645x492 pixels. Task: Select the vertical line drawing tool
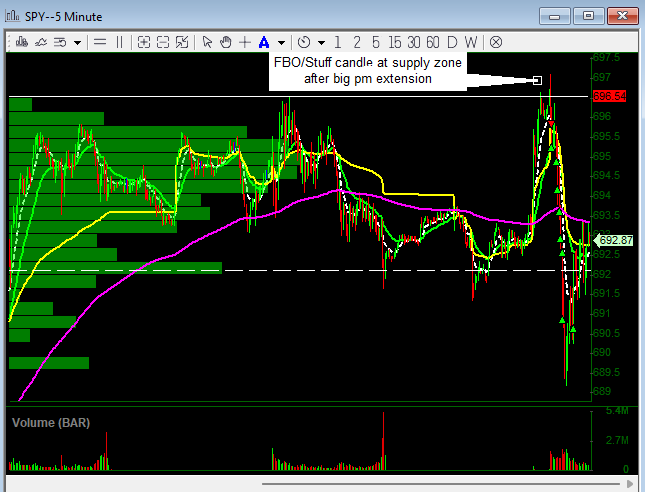[119, 42]
